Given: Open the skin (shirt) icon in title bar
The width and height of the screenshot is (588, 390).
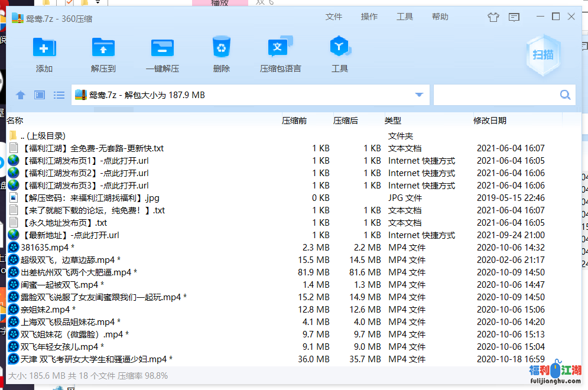Looking at the screenshot, I should coord(493,17).
